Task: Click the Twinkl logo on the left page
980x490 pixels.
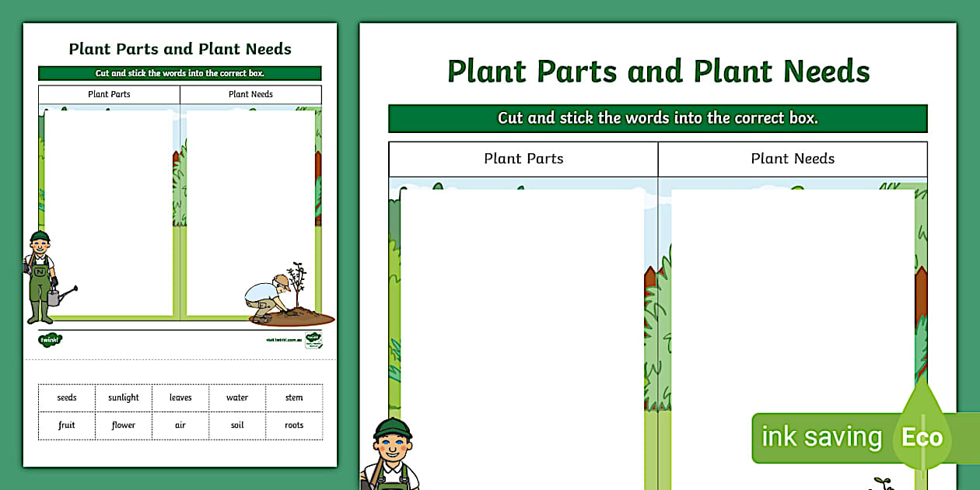Action: (48, 340)
